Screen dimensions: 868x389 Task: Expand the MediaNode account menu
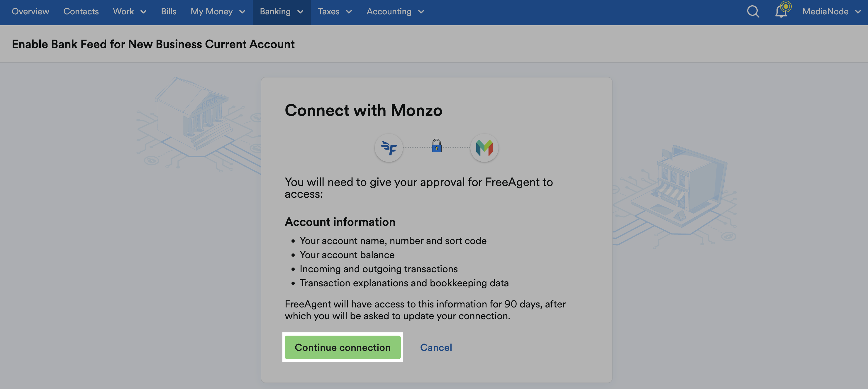point(832,11)
